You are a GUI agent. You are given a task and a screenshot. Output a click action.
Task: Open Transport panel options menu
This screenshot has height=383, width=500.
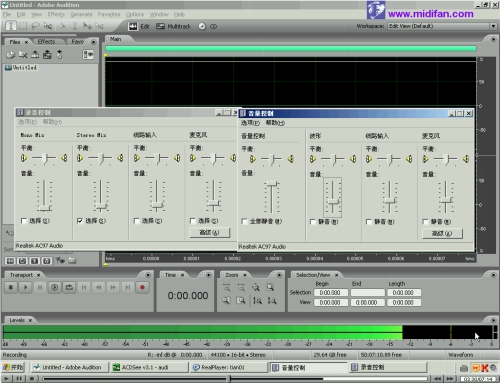[x=148, y=275]
